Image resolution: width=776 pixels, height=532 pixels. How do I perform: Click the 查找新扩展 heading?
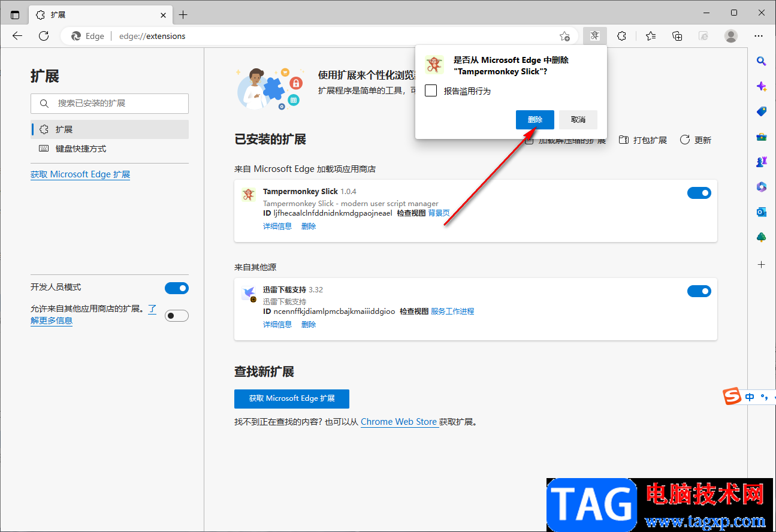pyautogui.click(x=264, y=372)
